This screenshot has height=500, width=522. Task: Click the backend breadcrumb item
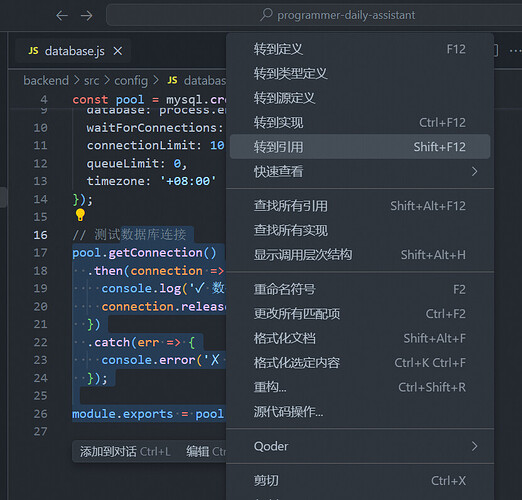click(x=46, y=80)
